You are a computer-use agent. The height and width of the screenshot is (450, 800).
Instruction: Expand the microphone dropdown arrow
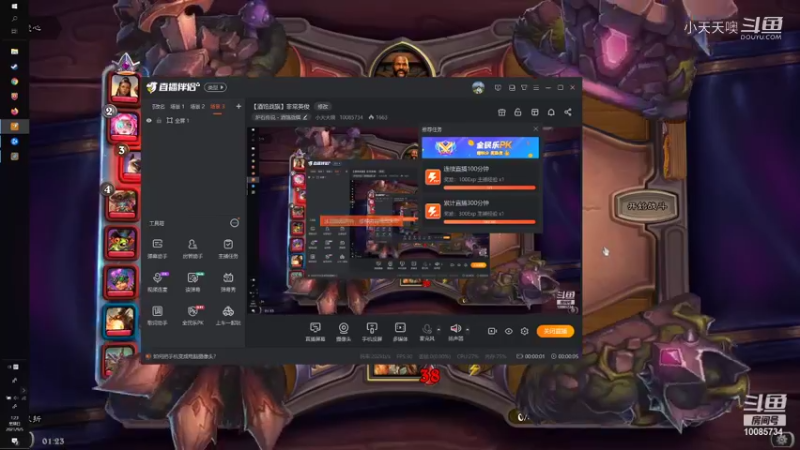point(438,330)
